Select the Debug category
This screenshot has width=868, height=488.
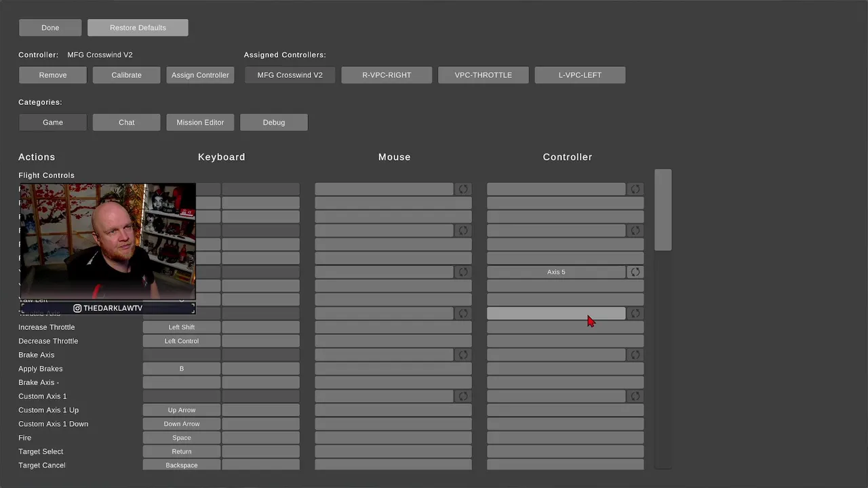point(274,122)
